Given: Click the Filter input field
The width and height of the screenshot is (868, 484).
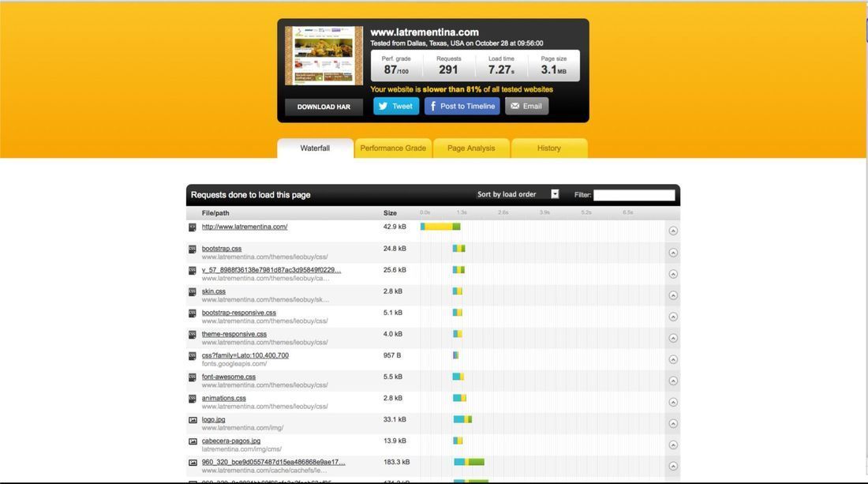Looking at the screenshot, I should point(634,194).
